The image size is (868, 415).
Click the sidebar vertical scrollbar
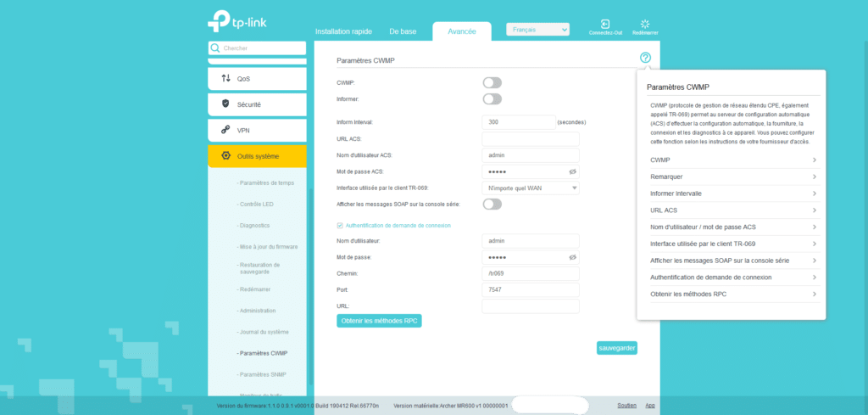tap(311, 255)
